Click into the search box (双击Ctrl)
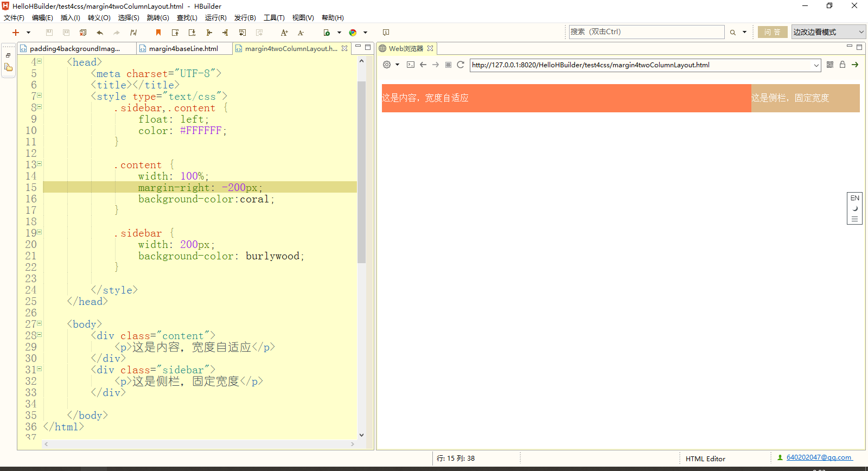The height and width of the screenshot is (471, 868). coord(647,32)
